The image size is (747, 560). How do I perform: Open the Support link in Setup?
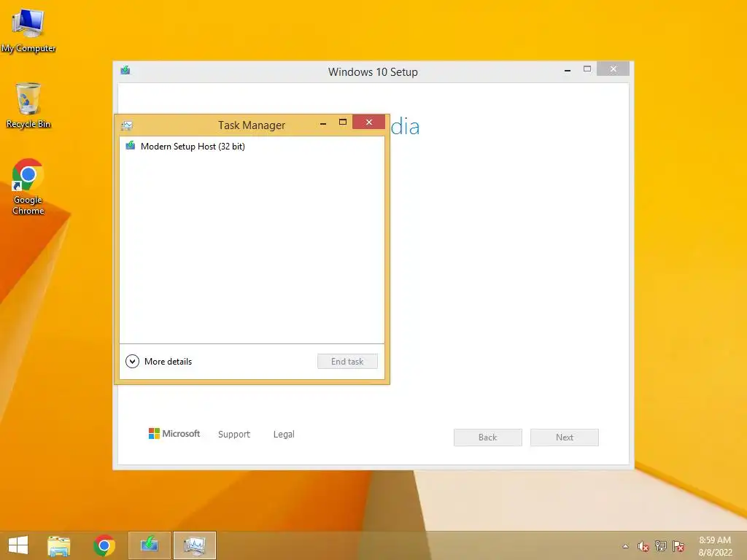click(x=234, y=435)
